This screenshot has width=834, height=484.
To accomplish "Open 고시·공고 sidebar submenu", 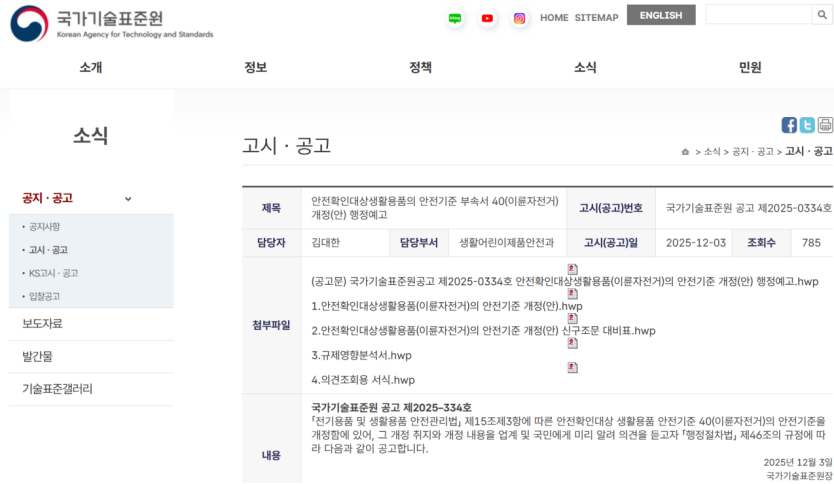I will click(48, 250).
